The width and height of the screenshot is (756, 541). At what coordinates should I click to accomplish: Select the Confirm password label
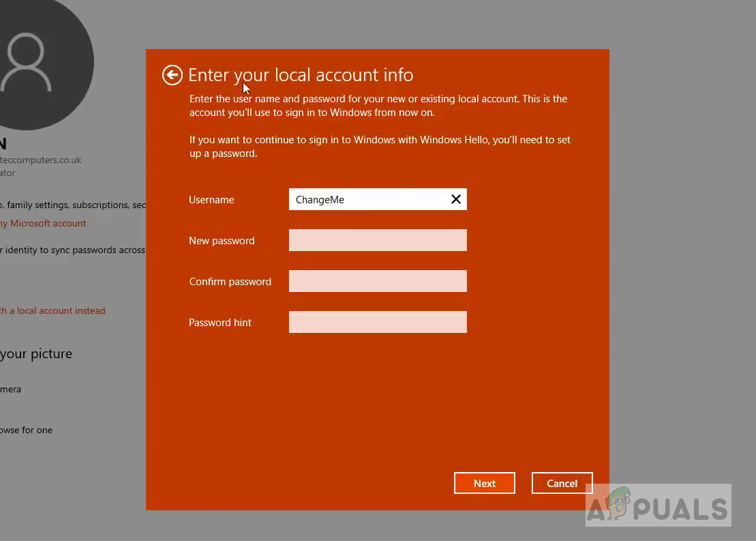(230, 282)
